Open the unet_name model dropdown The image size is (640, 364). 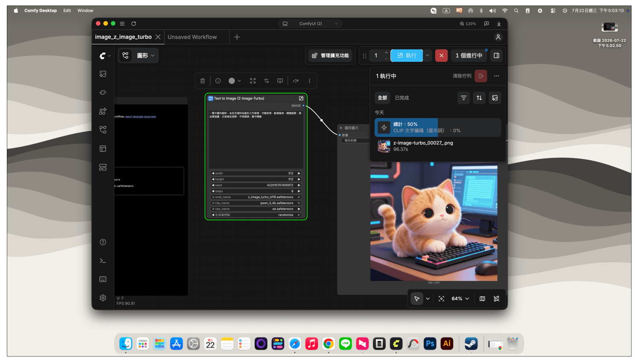click(x=256, y=197)
